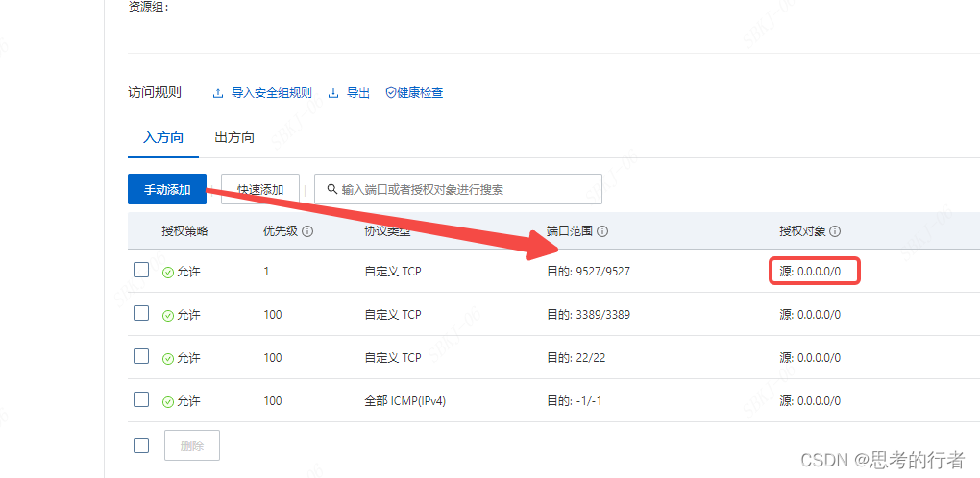Check the box for the 3389/3389 rule
This screenshot has width=980, height=478.
tap(141, 313)
